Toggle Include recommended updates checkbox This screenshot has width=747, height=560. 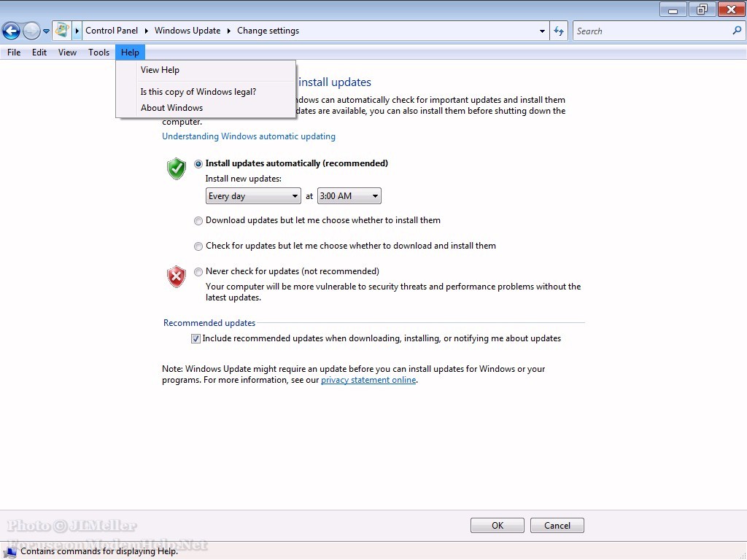[x=196, y=338]
